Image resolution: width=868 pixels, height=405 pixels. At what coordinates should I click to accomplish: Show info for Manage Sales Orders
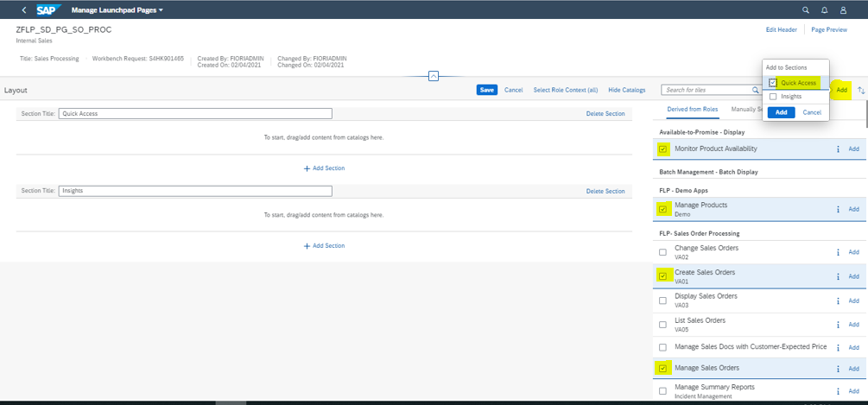[838, 369]
